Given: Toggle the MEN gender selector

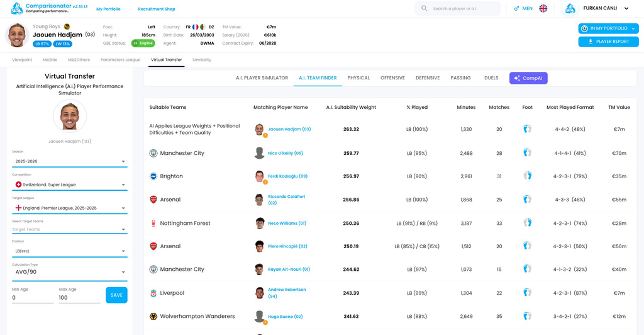Looking at the screenshot, I should click(523, 8).
